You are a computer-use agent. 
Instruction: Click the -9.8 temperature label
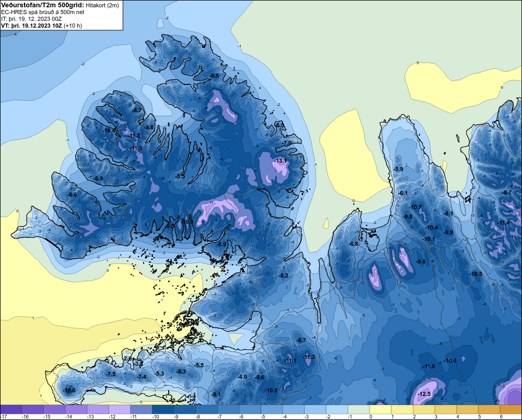(408, 217)
